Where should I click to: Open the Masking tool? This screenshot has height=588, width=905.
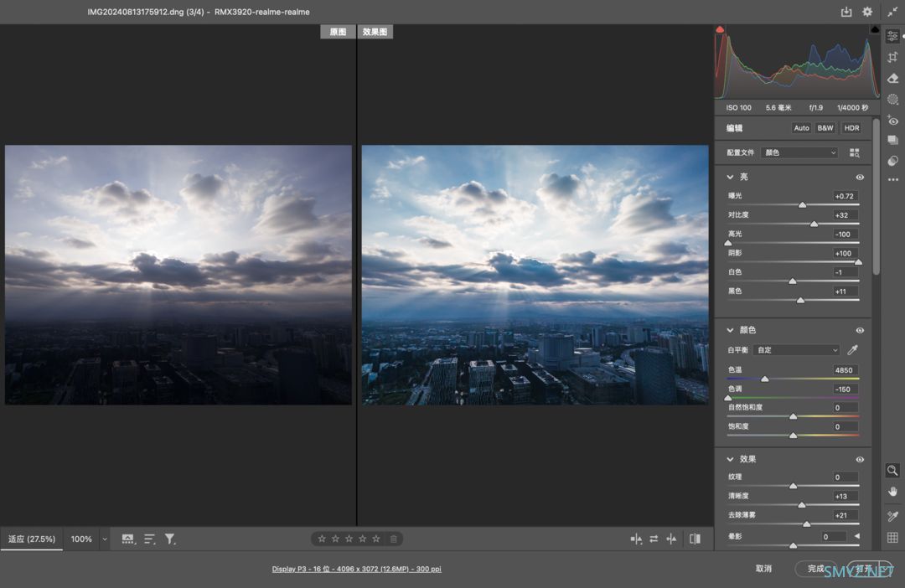click(893, 99)
